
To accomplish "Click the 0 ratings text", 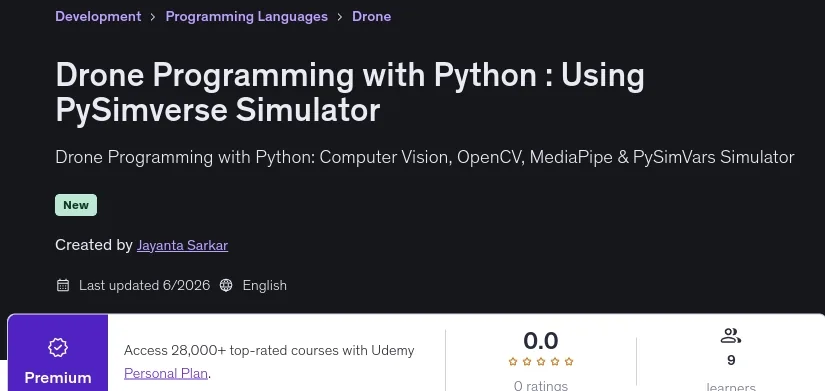I will [540, 386].
